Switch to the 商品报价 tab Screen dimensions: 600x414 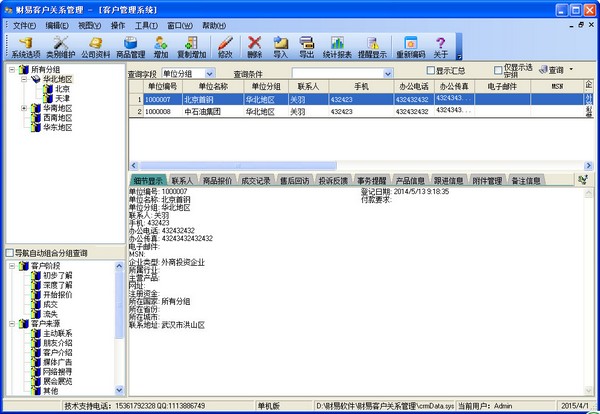(217, 180)
